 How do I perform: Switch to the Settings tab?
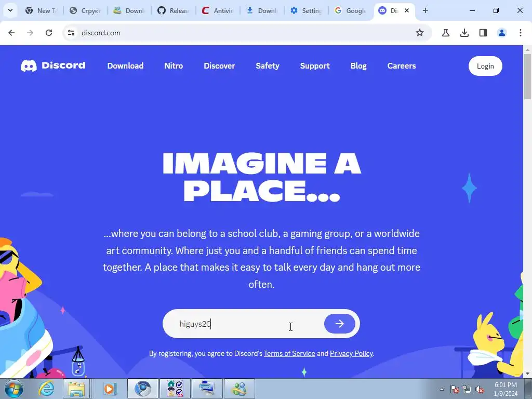coord(305,10)
